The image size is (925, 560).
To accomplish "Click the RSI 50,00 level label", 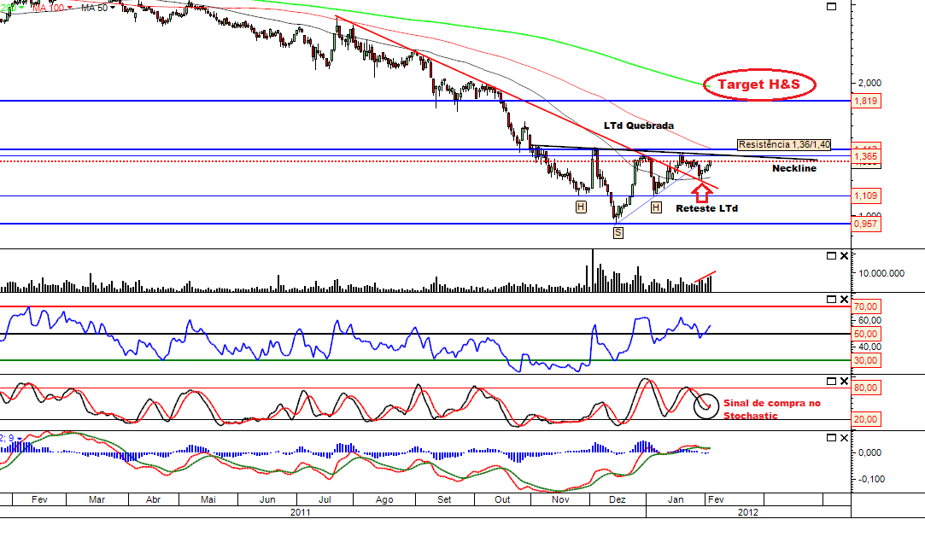I will point(866,334).
